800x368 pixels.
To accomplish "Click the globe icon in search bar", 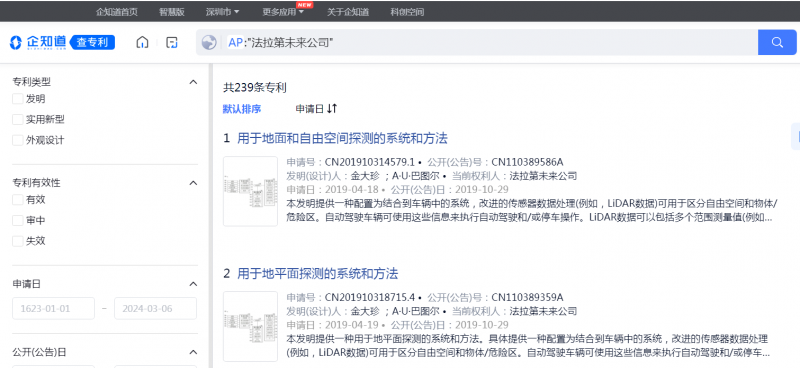I will pyautogui.click(x=209, y=42).
